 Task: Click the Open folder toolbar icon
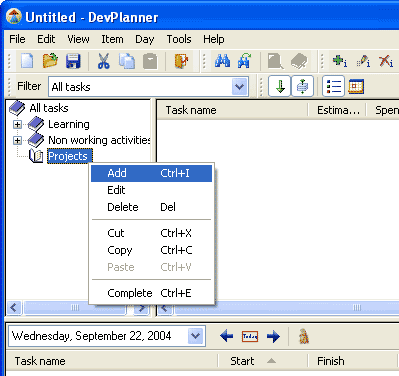50,61
